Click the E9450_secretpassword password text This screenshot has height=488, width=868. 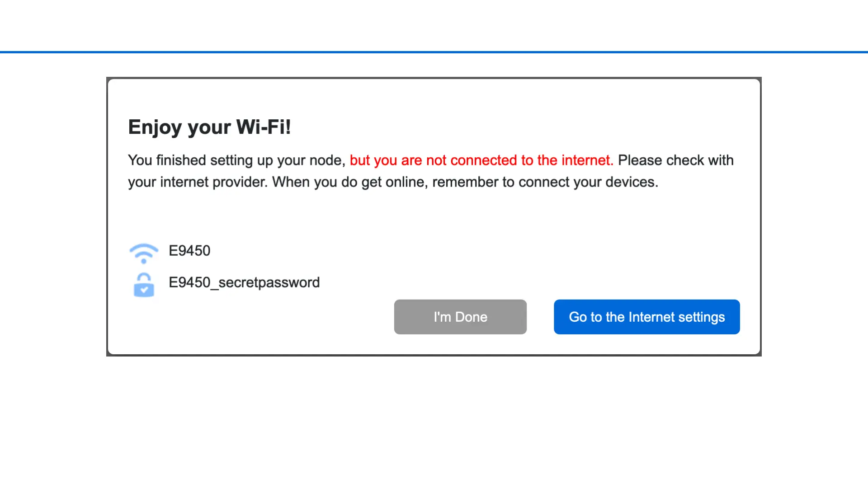pos(244,282)
